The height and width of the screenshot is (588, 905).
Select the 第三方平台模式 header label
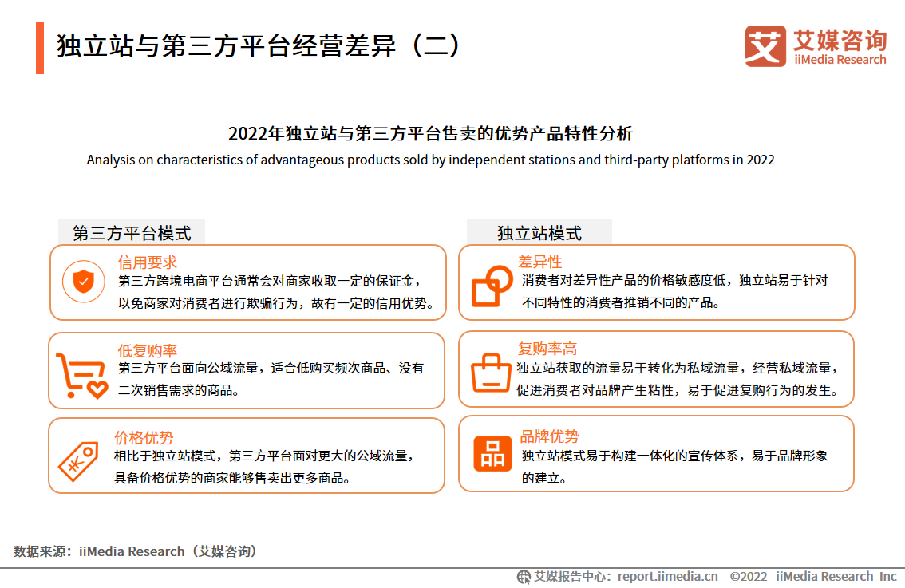132,233
